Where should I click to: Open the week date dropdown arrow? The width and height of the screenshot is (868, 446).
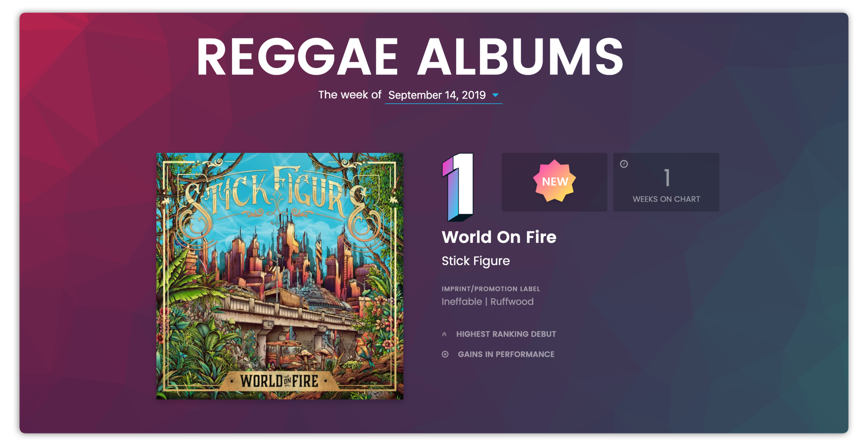pos(495,95)
